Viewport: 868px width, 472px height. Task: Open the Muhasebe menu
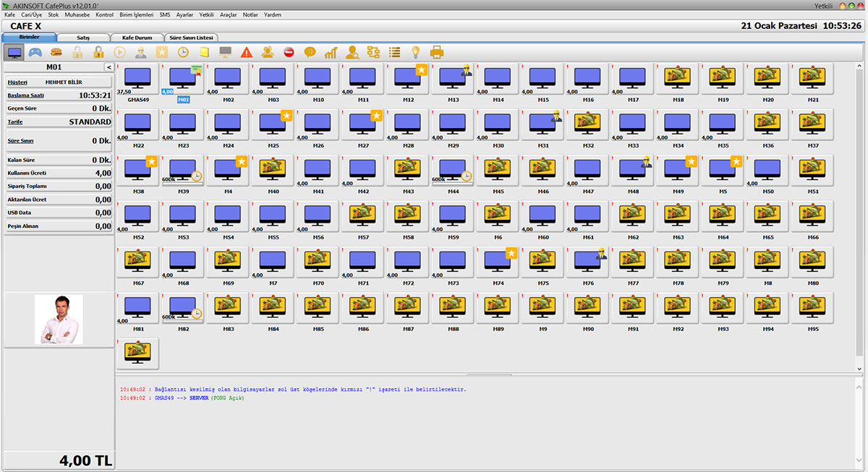point(77,14)
